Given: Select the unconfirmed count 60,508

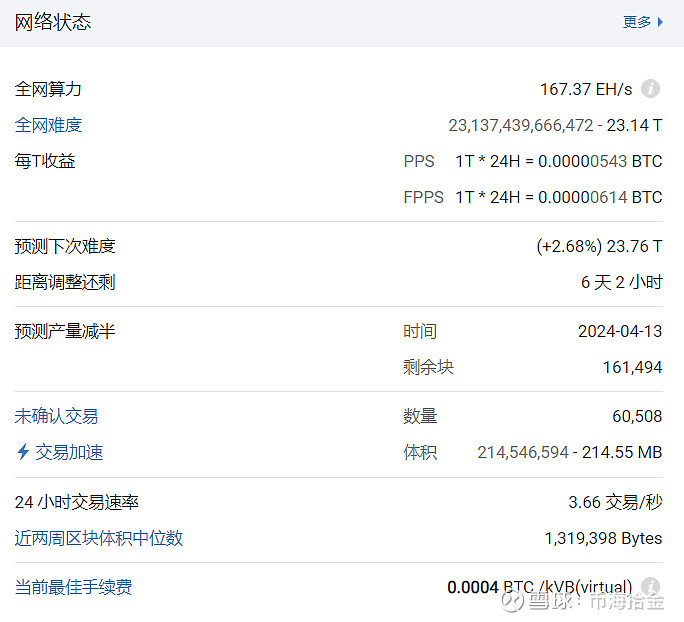Looking at the screenshot, I should click(637, 417).
